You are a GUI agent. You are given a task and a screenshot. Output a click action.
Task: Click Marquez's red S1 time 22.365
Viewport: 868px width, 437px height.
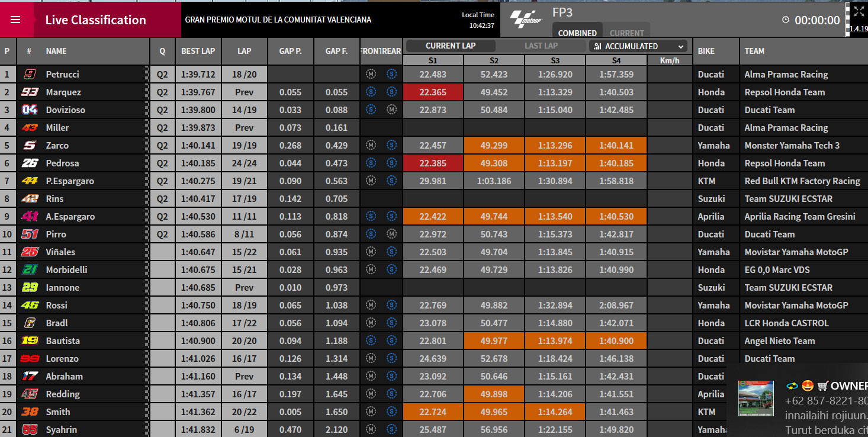(433, 92)
